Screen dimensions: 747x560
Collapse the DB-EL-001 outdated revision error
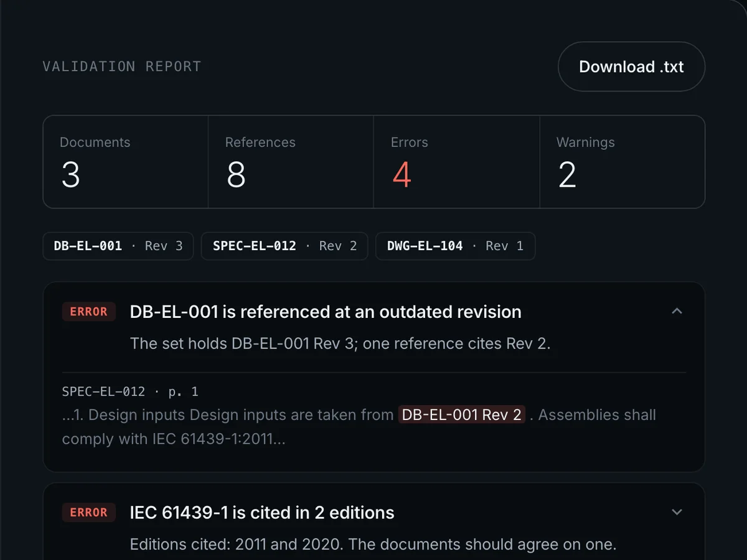coord(677,311)
